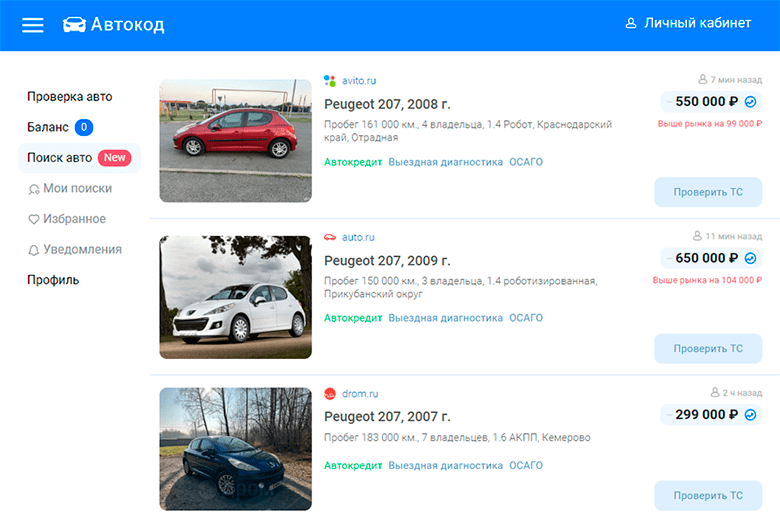The image size is (780, 527).
Task: Click the seller icon beside 11 мин назад
Action: pyautogui.click(x=697, y=235)
